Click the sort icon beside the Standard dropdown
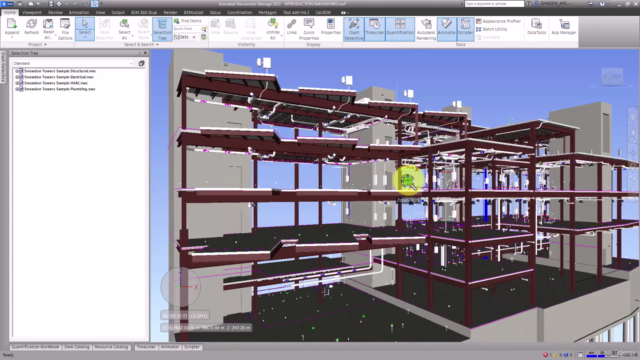Screen dimensions: 640x360 142,63
